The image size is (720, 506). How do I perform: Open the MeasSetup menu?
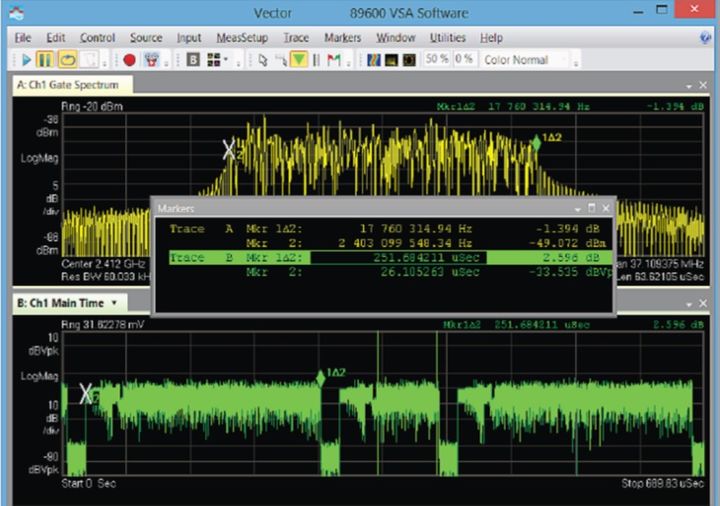(242, 38)
